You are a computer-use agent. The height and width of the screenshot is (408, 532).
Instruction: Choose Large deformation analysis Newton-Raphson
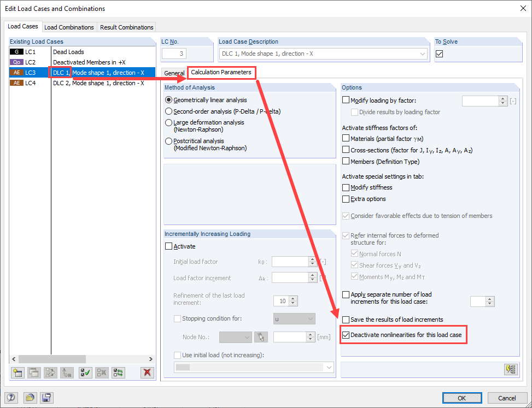coord(168,123)
